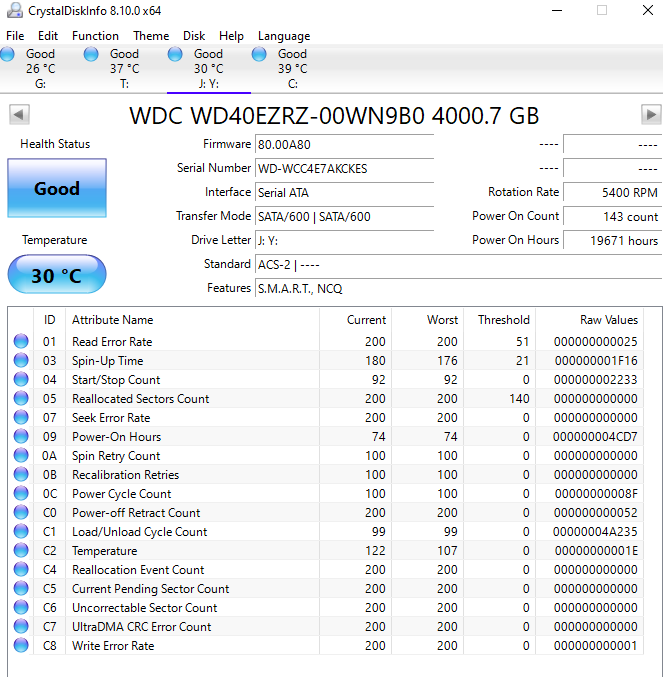This screenshot has height=677, width=663.
Task: Click raw value 000000001F16 for Spin-Up Time
Action: pos(596,361)
